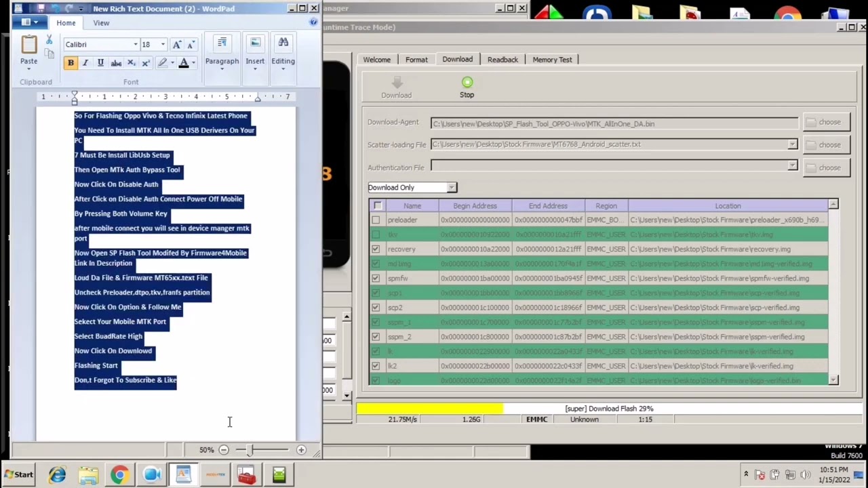
Task: Click the Shrink Font icon in WordPad
Action: point(191,45)
